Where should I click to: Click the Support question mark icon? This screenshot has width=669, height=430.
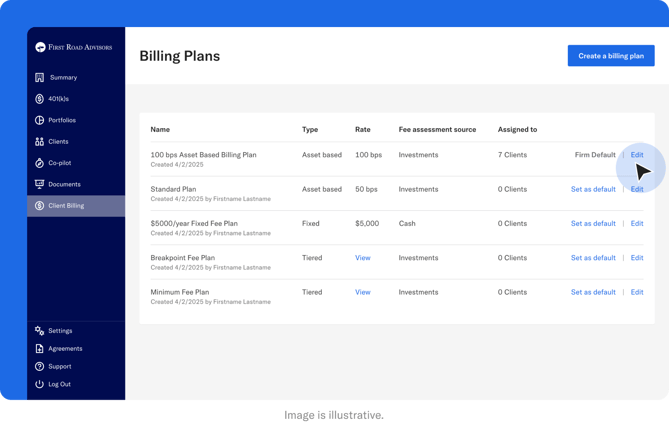[40, 366]
